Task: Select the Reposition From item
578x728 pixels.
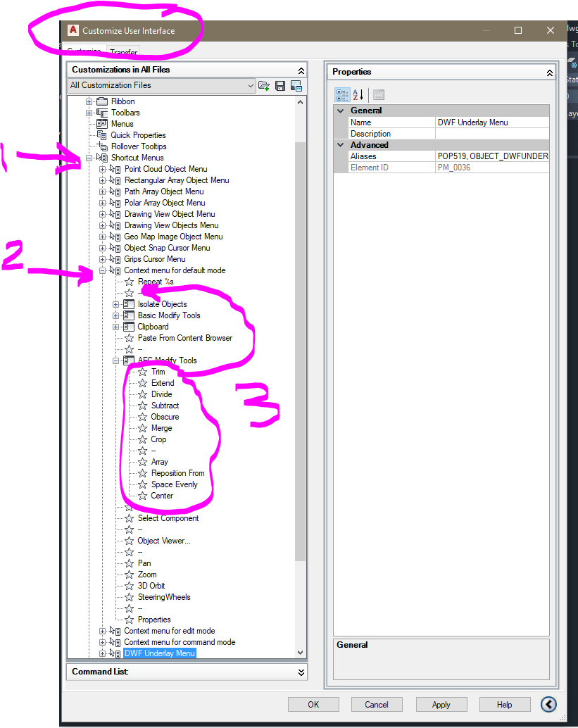Action: point(178,473)
